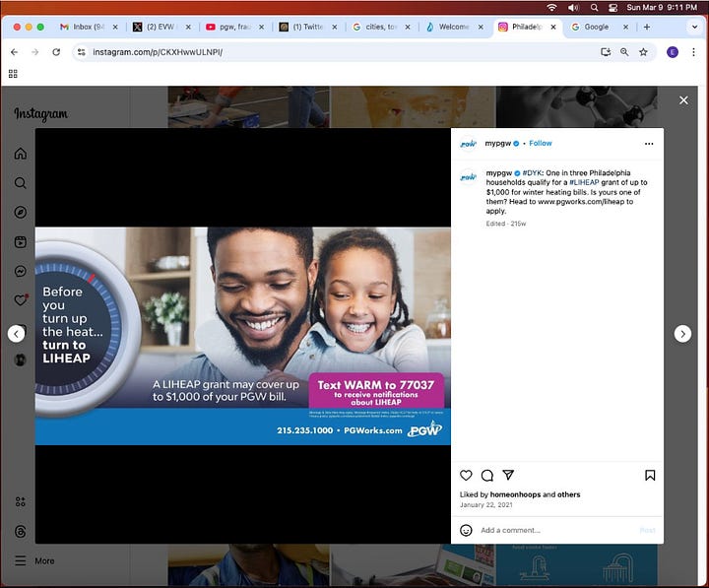Open the #LIHEAP hashtag link
Screen dimensions: 709x588
[x=584, y=182]
